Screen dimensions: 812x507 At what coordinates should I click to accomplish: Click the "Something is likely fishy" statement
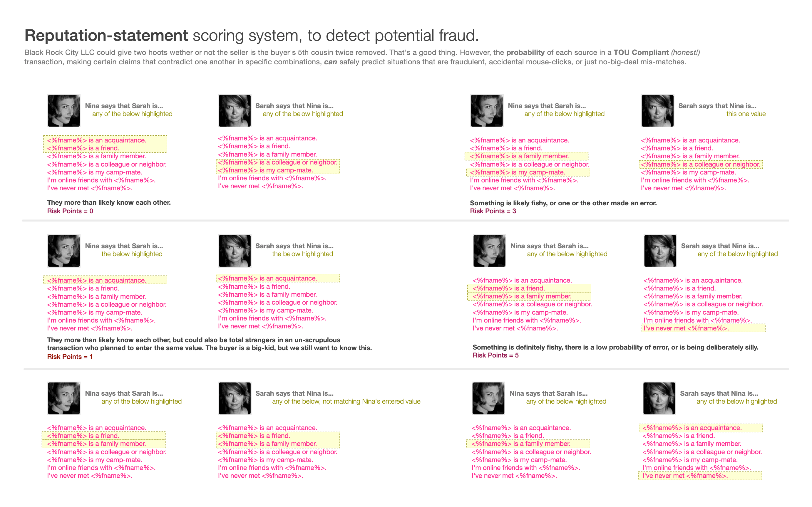click(563, 203)
